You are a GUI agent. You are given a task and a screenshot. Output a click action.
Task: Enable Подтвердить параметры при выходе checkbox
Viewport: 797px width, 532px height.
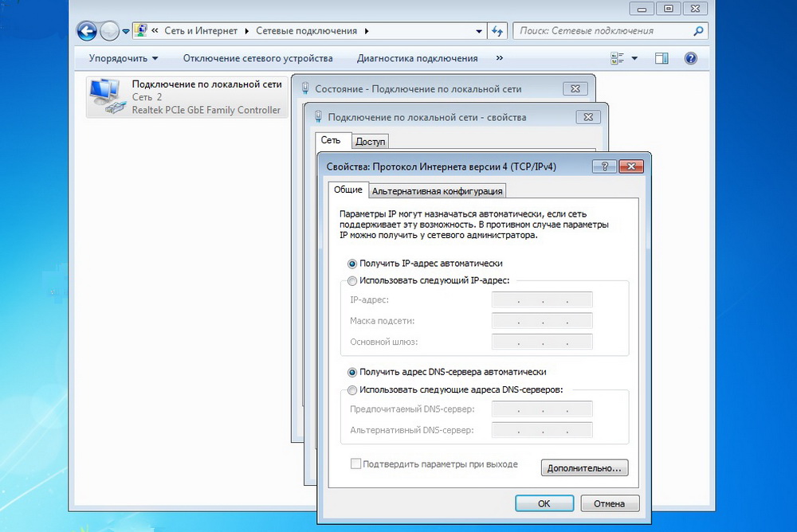(x=355, y=463)
